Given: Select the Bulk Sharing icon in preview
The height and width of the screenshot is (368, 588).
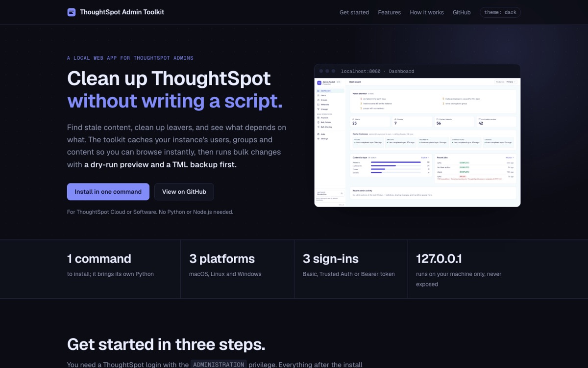Looking at the screenshot, I should [x=318, y=127].
